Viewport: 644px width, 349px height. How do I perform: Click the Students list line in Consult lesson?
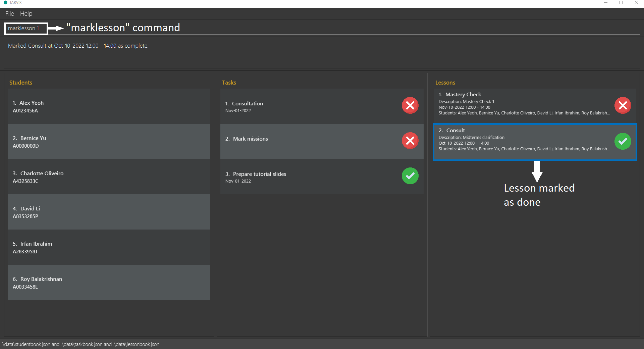(x=524, y=149)
